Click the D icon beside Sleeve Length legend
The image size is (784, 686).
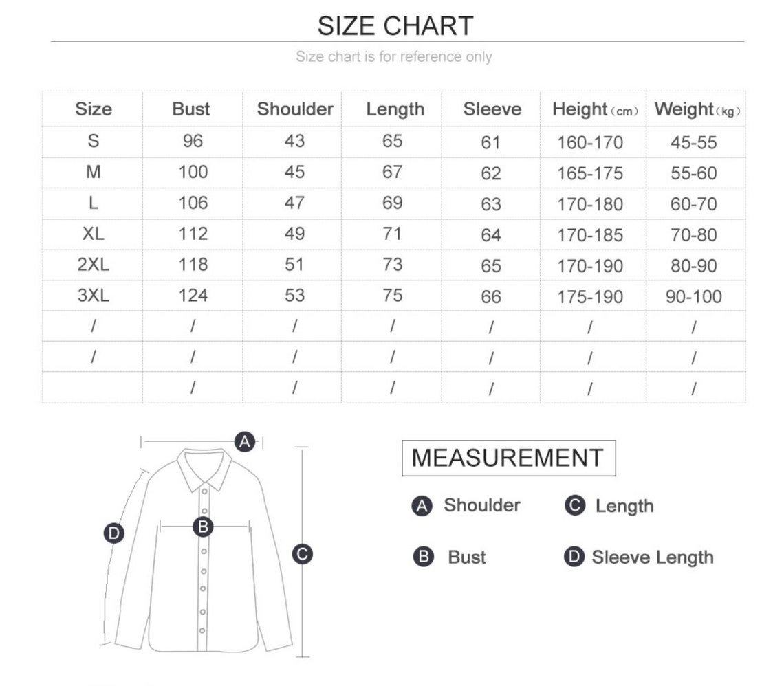pyautogui.click(x=574, y=557)
